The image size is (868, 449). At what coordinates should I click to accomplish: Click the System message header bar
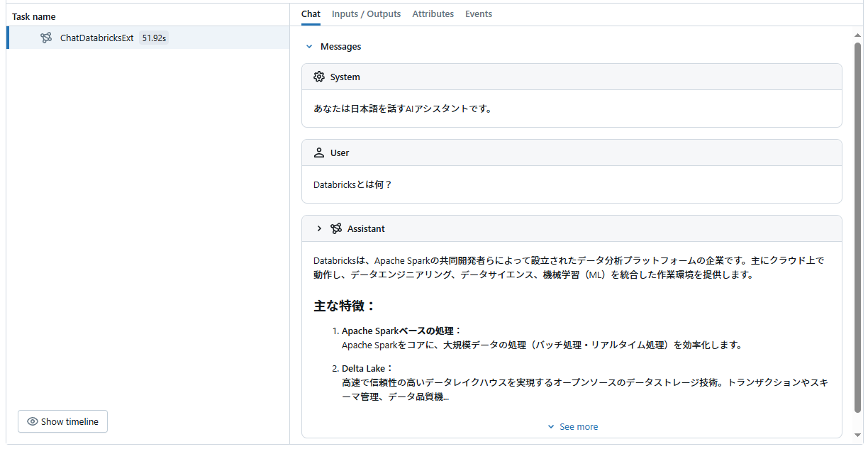572,77
